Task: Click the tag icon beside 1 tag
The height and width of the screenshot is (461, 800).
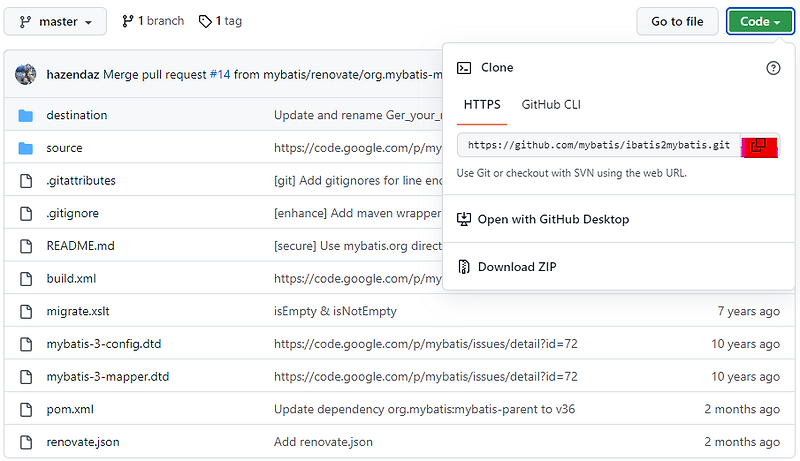Action: [205, 21]
